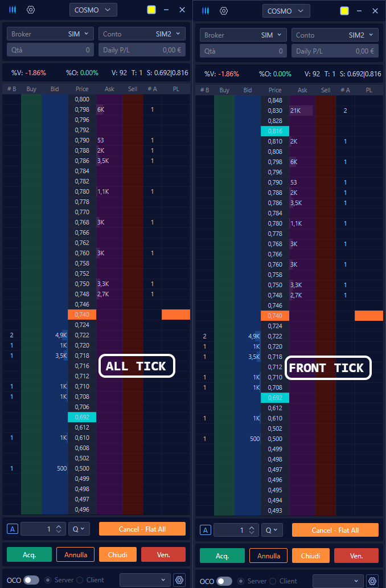The height and width of the screenshot is (588, 386).
Task: Click Cancel - Flat All in right window
Action: [x=335, y=530]
